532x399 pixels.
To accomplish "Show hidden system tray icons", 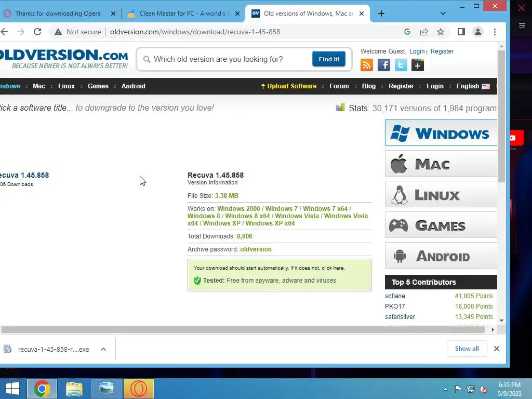I will (445, 389).
